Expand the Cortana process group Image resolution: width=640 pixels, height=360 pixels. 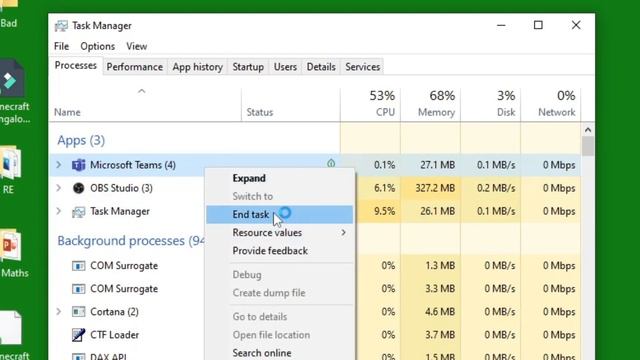coord(59,312)
